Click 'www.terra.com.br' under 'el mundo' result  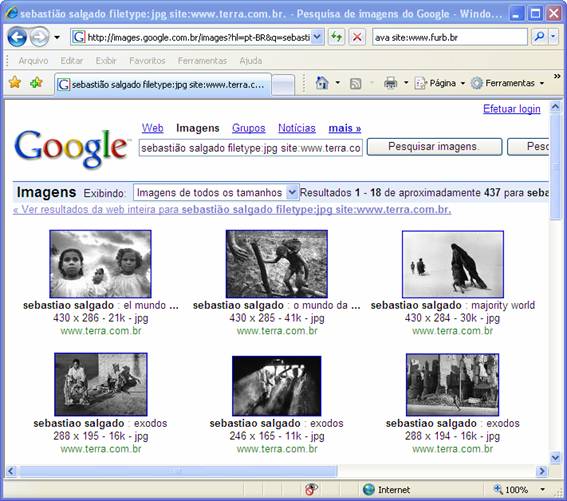point(101,331)
